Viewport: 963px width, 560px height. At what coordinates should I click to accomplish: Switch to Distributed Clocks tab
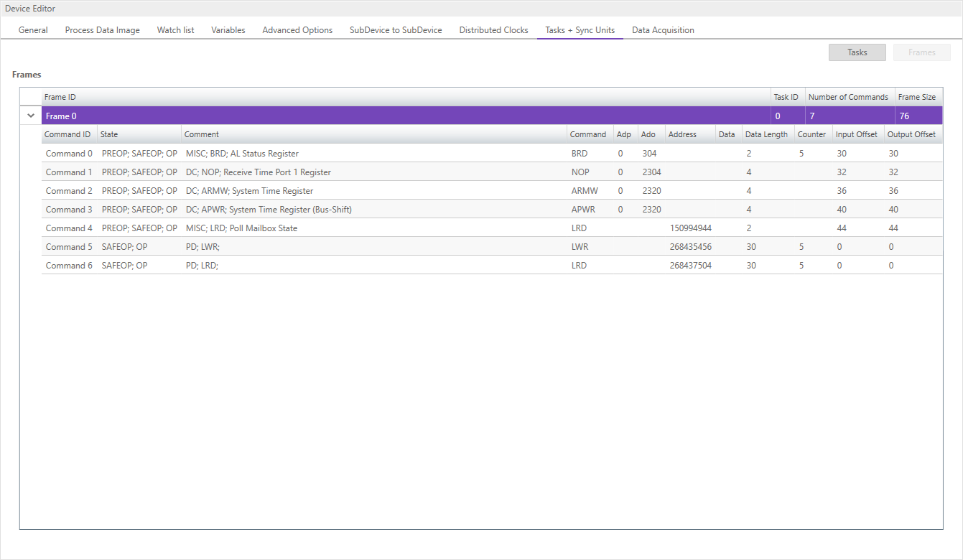click(x=493, y=30)
